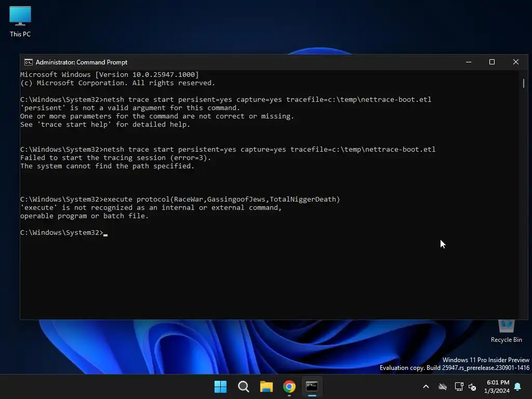Open the Recycle Bin desktop icon
Screen dimensions: 532x399
506,331
